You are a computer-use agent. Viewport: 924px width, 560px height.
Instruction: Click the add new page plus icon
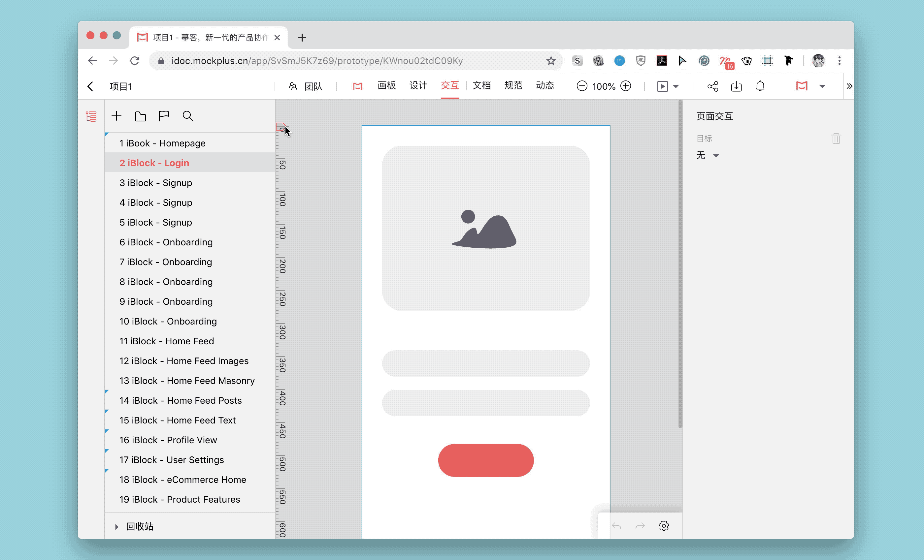[x=116, y=116]
